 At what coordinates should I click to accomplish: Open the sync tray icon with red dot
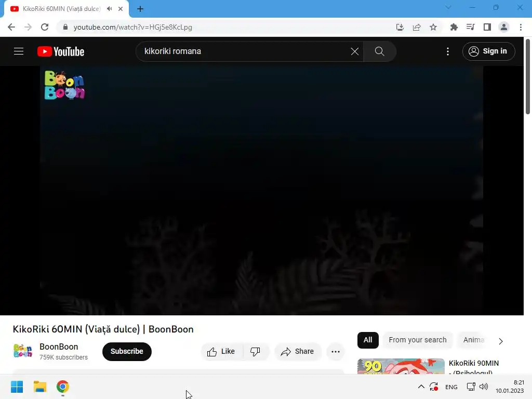[434, 387]
